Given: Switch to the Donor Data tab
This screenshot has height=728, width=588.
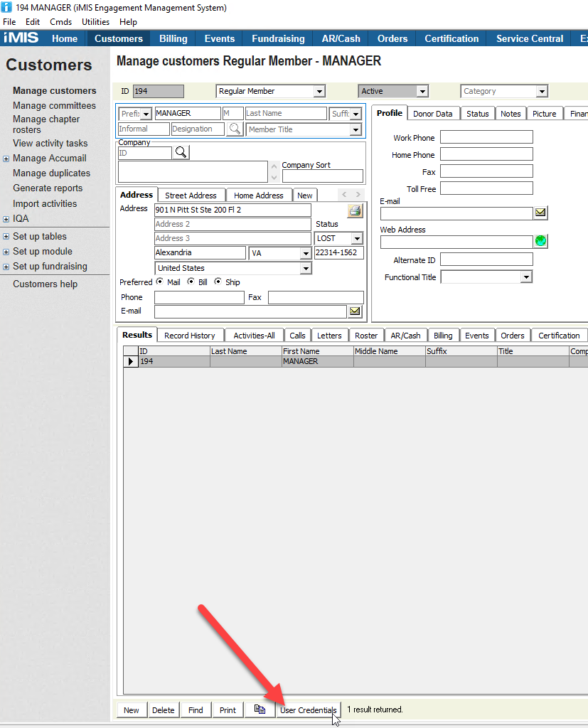Looking at the screenshot, I should click(x=432, y=114).
